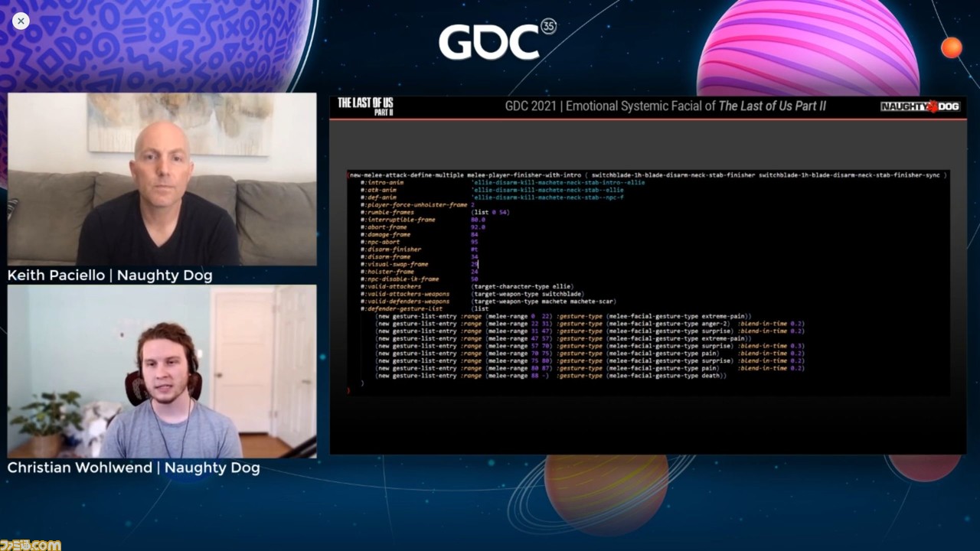Screen dimensions: 980x551
Task: Click the '#:disarm-finisher' parameter
Action: click(390, 249)
